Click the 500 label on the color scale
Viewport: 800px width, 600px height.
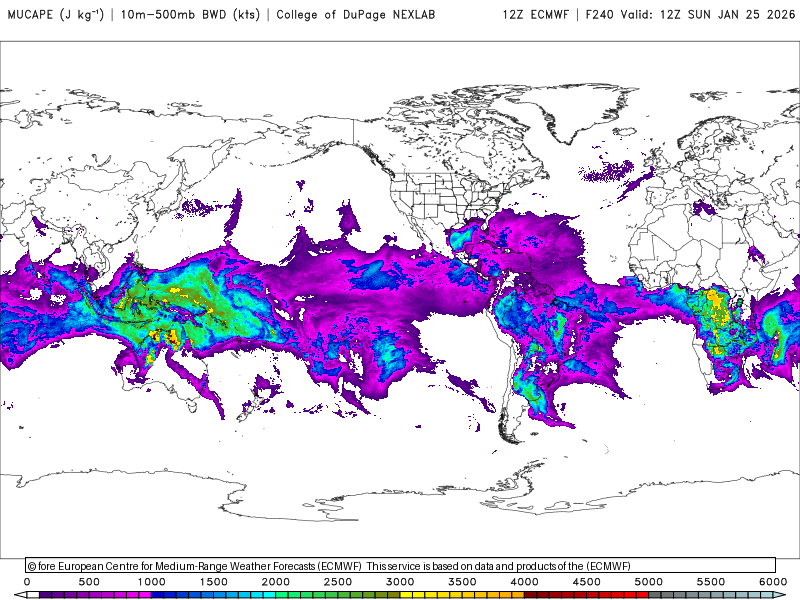pyautogui.click(x=89, y=582)
